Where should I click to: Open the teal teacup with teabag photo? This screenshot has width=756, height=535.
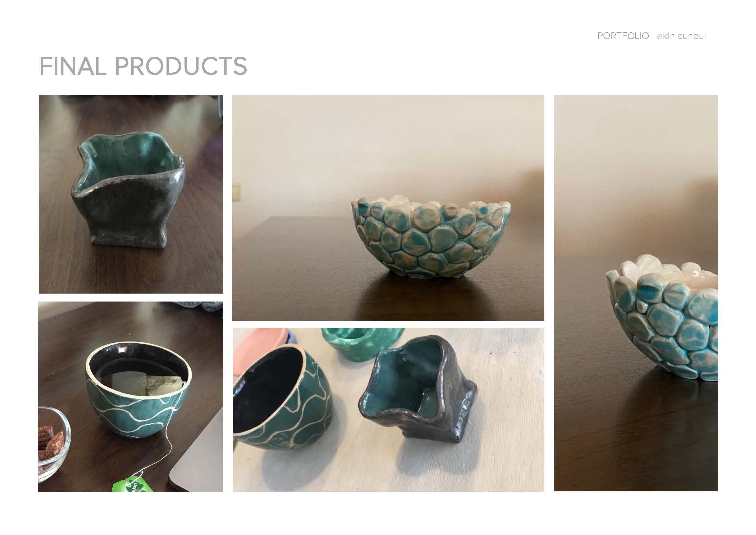tap(131, 396)
